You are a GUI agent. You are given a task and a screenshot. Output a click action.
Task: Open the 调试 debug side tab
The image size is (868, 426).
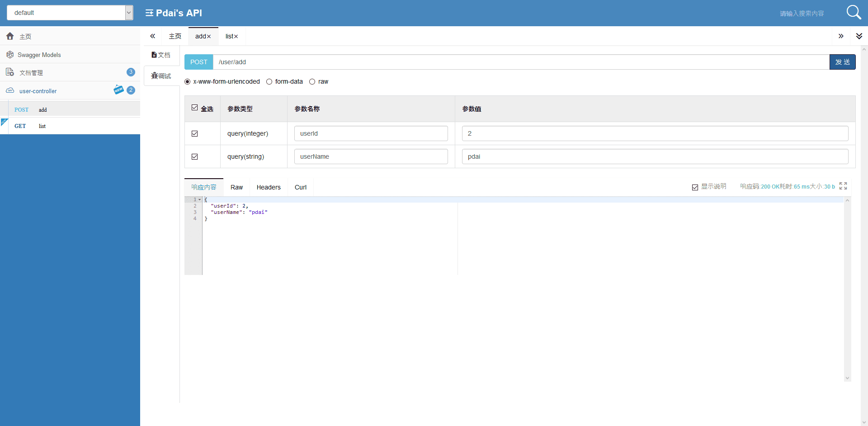coord(161,76)
